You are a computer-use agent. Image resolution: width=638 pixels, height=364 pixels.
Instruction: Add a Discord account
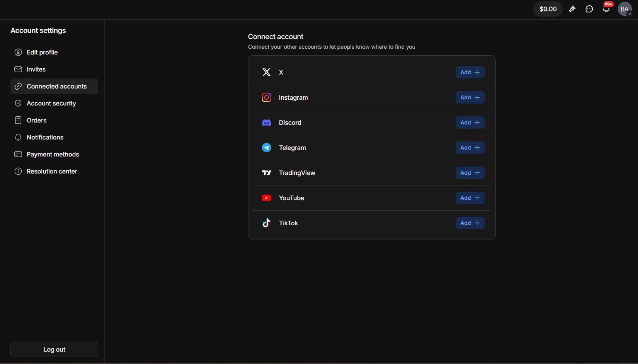point(470,122)
